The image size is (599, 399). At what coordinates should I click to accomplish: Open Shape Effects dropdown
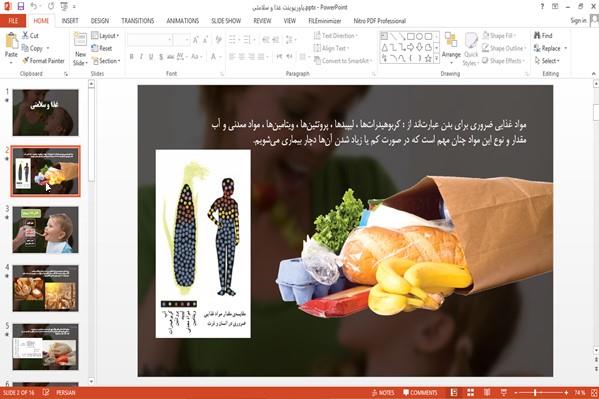pos(503,61)
